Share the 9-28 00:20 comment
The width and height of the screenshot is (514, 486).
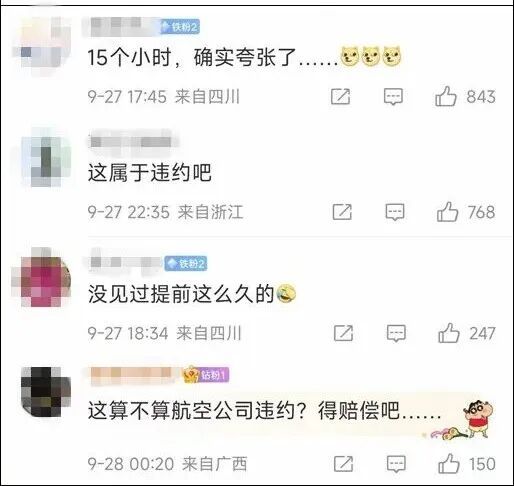tap(343, 464)
